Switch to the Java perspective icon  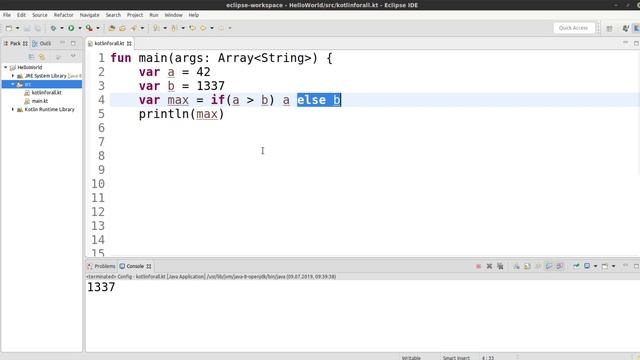pyautogui.click(x=625, y=28)
